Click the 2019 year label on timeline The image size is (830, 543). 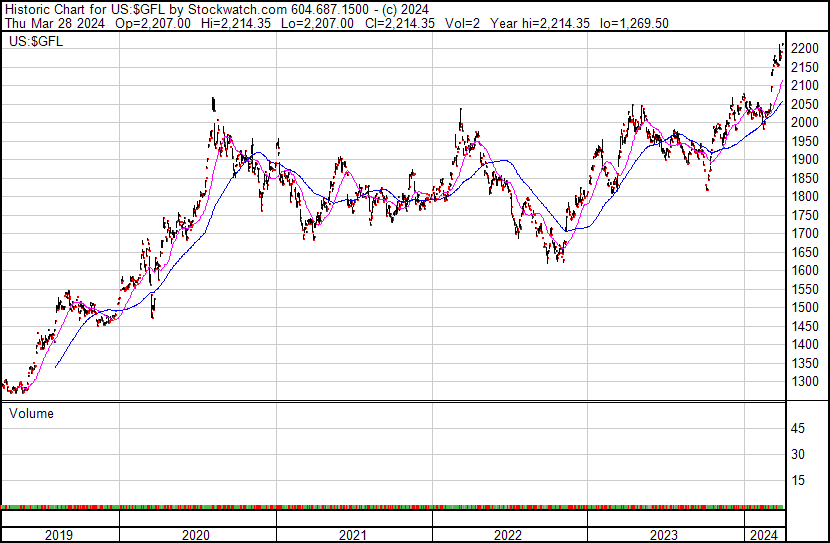pyautogui.click(x=60, y=536)
